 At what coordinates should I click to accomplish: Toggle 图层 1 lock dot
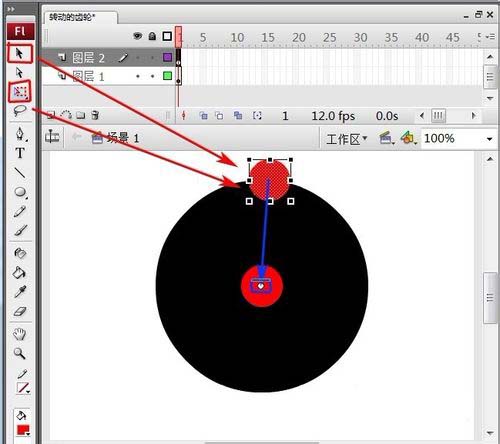coord(152,76)
